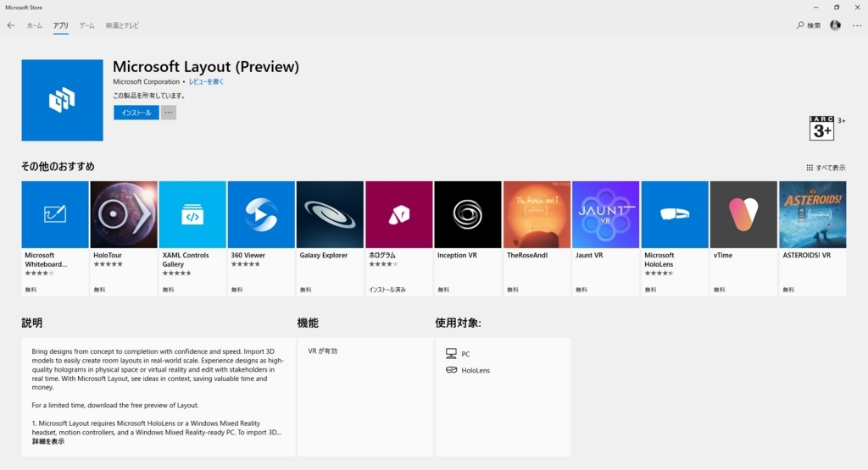Click the HoloLens device icon

[x=451, y=370]
